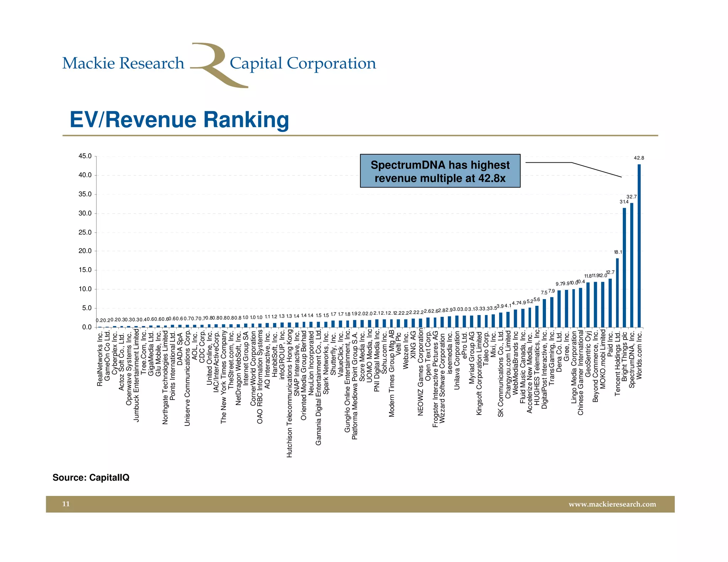The height and width of the screenshot is (562, 728).
Task: Click the SpectrumDNA highest revenue multiple callout
Action: pos(440,171)
